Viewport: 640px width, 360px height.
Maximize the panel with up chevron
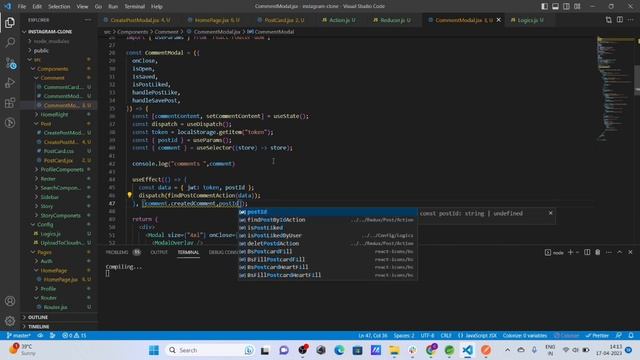620,252
